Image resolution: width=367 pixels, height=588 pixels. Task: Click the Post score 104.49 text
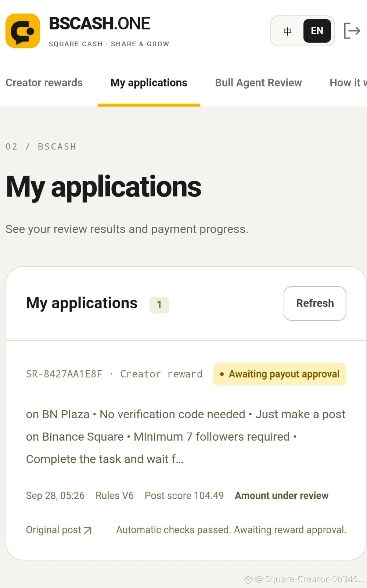pos(184,496)
